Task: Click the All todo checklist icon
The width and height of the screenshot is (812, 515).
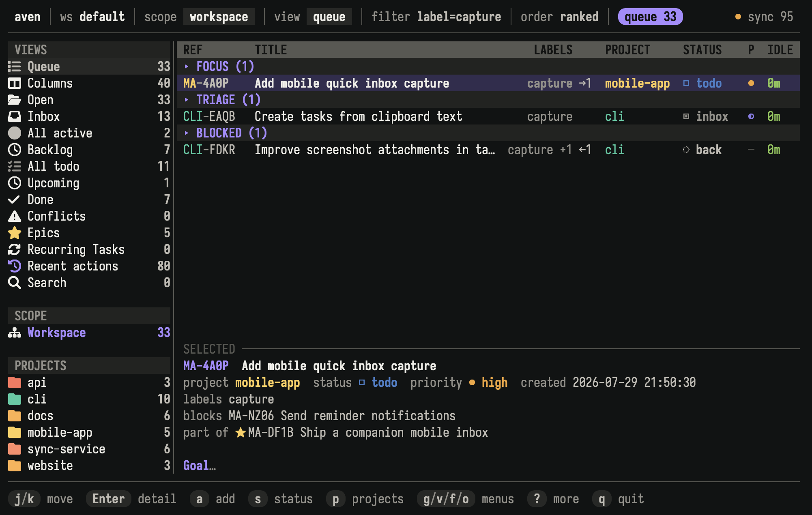Action: point(15,166)
